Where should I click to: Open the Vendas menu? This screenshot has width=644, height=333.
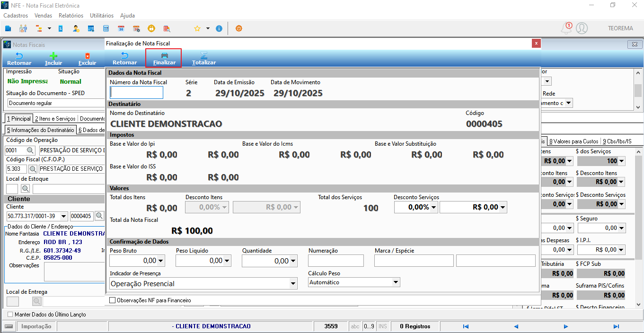pyautogui.click(x=43, y=16)
